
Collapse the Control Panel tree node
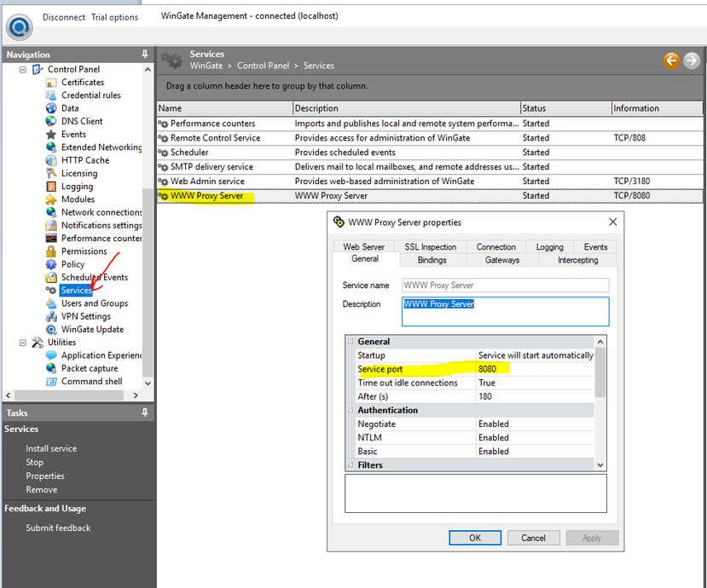pos(22,70)
